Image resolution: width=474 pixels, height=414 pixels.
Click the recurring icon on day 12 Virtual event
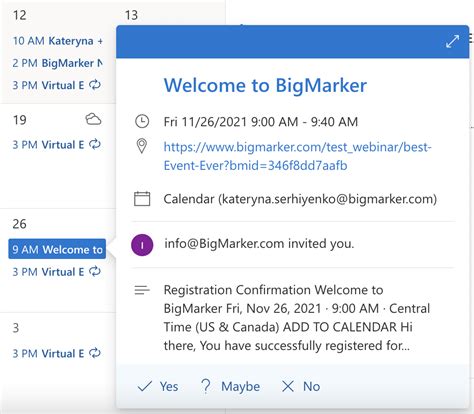[x=95, y=85]
